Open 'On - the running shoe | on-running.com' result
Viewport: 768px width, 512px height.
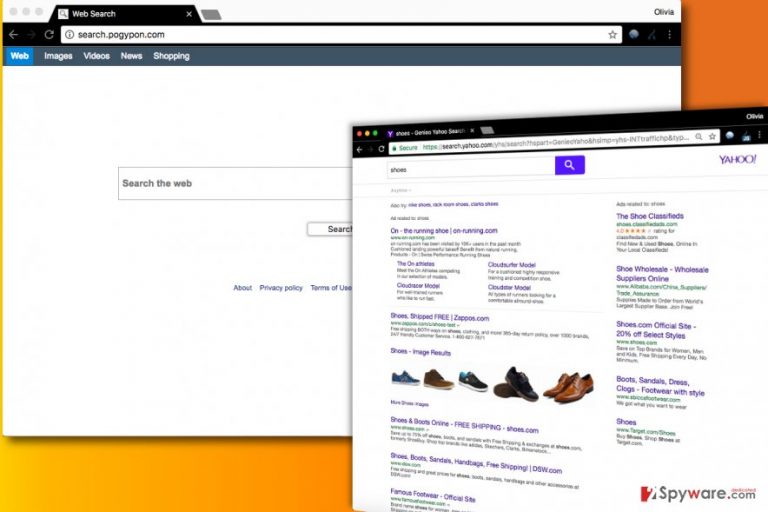coord(444,231)
